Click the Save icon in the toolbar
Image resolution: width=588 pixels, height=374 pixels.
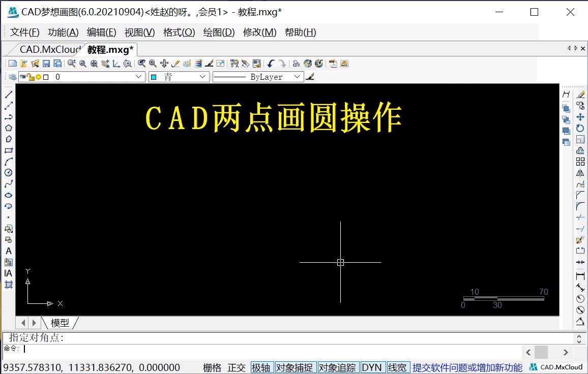pos(46,63)
